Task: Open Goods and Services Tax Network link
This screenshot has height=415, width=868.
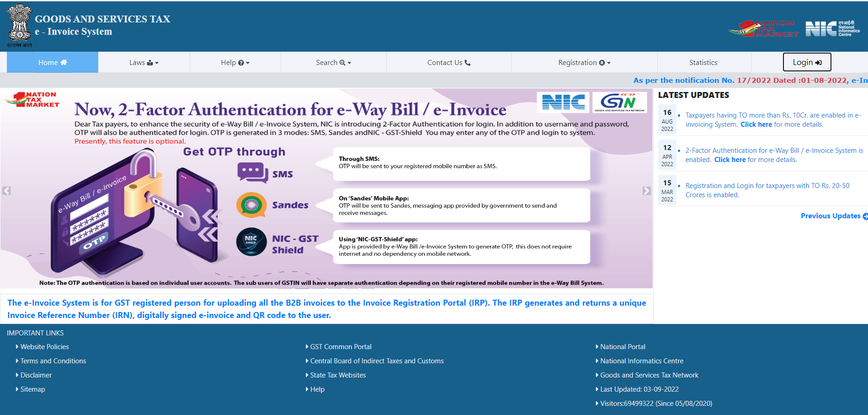Action: 649,375
